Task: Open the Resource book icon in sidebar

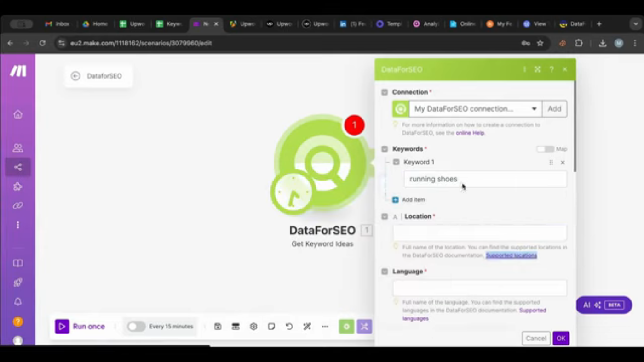Action: click(x=18, y=263)
